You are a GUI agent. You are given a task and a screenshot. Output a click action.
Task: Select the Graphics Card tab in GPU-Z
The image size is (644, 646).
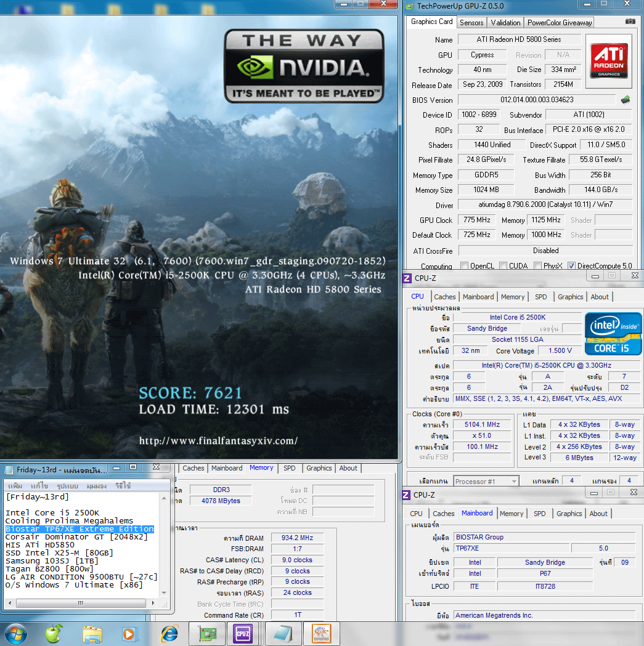[x=431, y=22]
